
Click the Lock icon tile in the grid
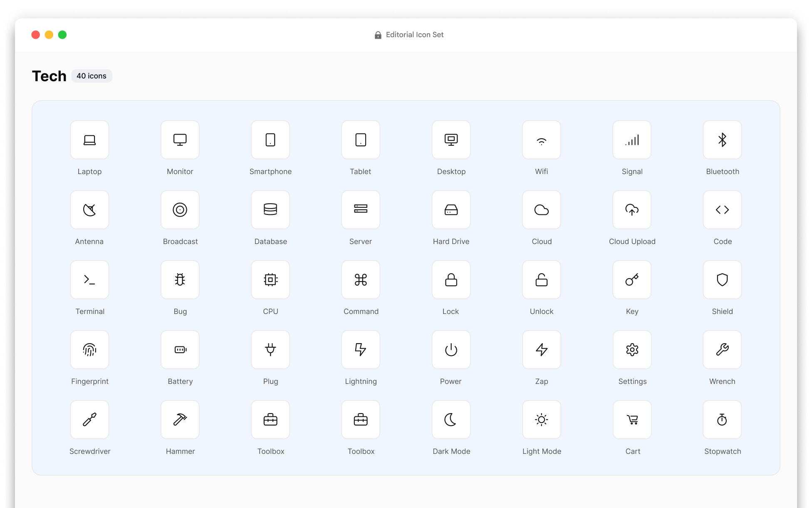(x=451, y=280)
